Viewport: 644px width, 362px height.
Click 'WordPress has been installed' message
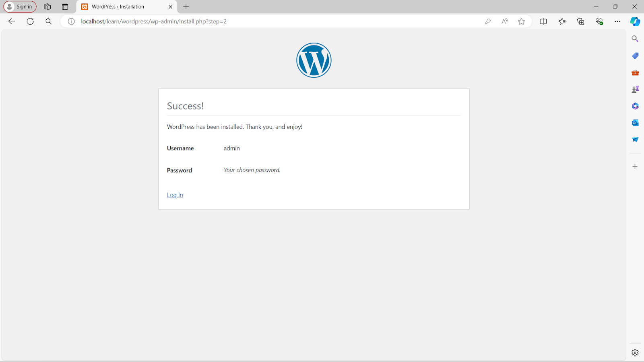[x=235, y=127]
